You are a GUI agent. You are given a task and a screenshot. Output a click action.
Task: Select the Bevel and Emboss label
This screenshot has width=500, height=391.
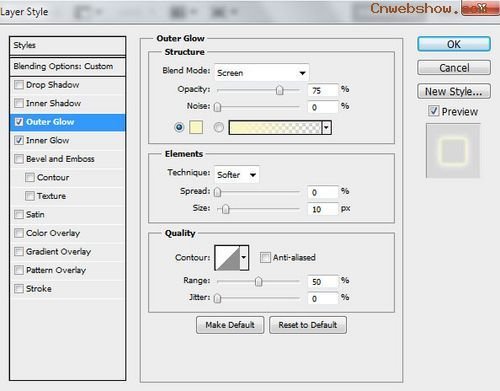pos(60,159)
